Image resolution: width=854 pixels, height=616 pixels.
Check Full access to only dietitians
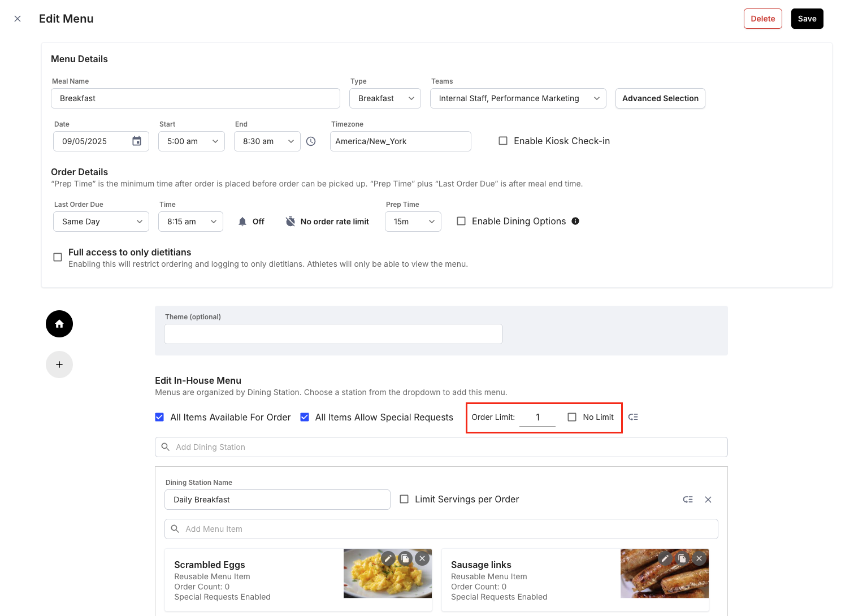point(58,257)
